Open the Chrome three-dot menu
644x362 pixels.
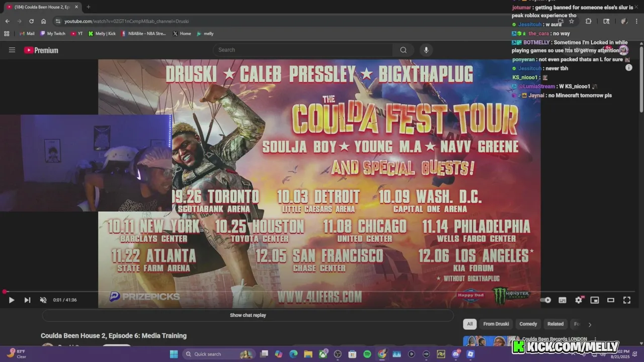pyautogui.click(x=637, y=21)
